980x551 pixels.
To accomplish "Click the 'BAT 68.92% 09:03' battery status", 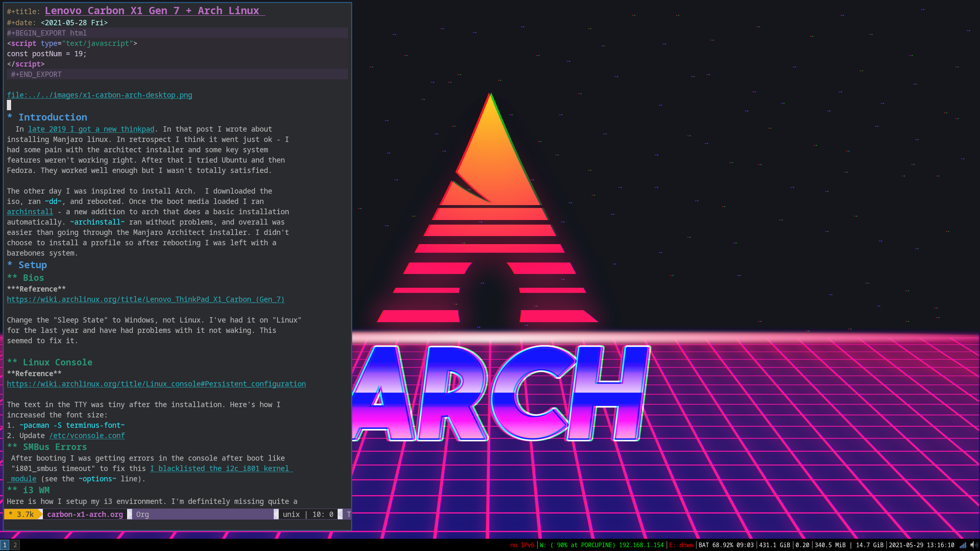I will [x=726, y=545].
